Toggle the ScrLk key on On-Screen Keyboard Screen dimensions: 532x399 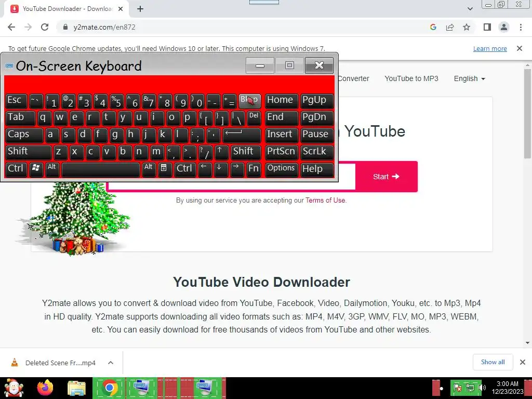click(x=317, y=152)
